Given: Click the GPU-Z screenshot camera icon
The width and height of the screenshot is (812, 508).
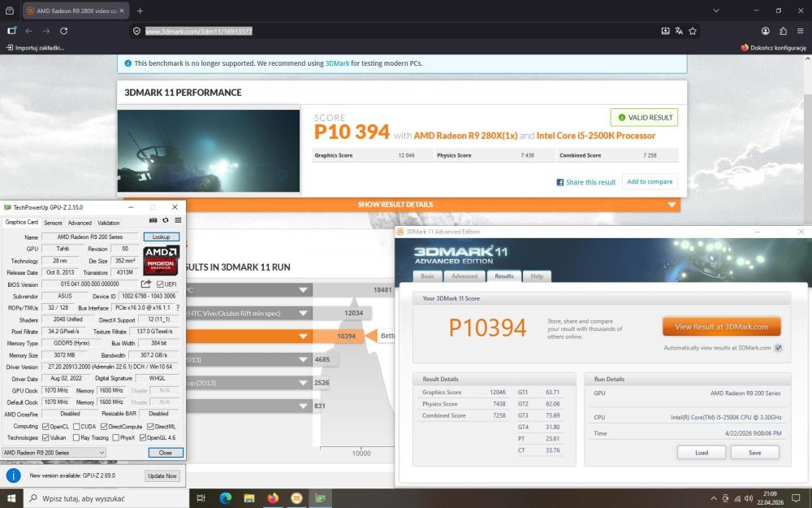Looking at the screenshot, I should click(153, 220).
